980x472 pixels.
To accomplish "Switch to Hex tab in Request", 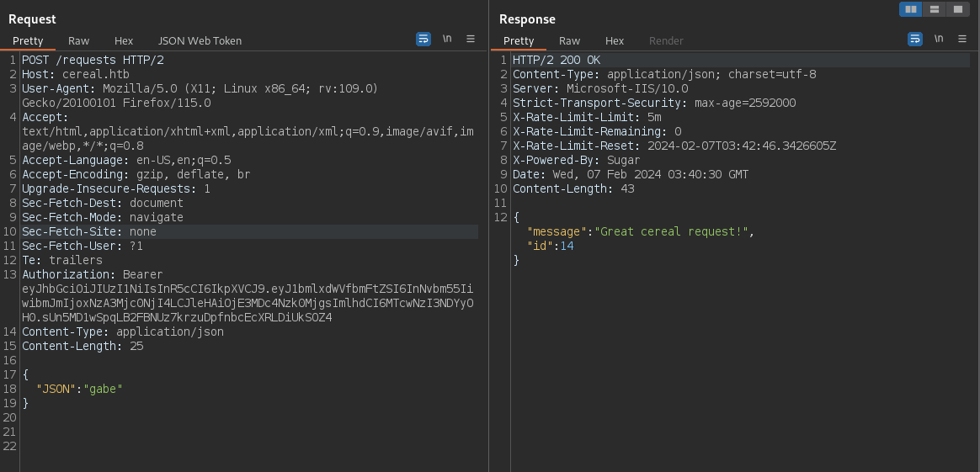I will click(124, 40).
